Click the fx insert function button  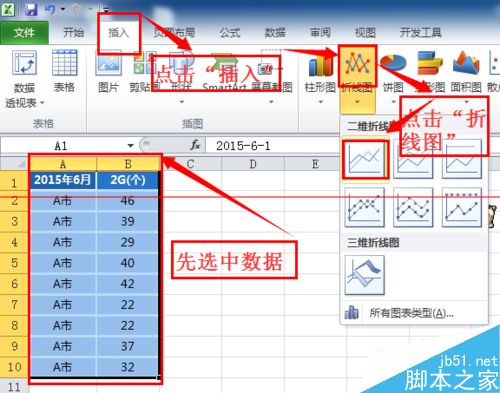(195, 145)
